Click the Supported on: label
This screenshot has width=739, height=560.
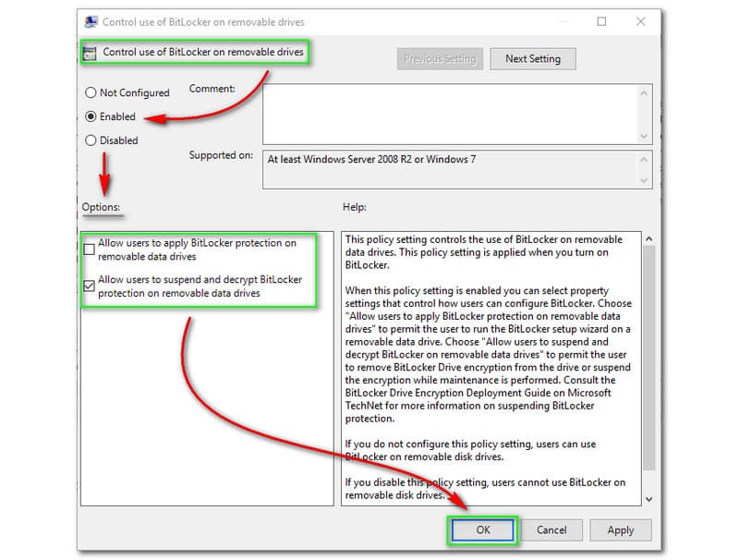coord(221,155)
